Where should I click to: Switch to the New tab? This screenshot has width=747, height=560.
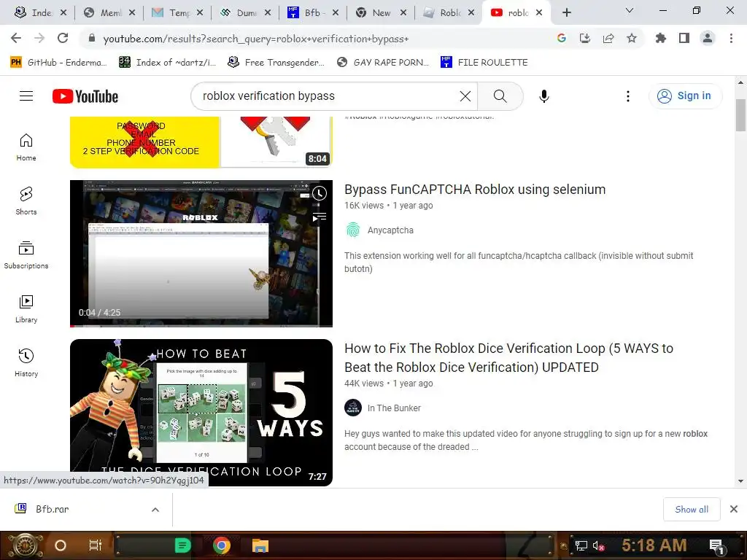[x=381, y=13]
